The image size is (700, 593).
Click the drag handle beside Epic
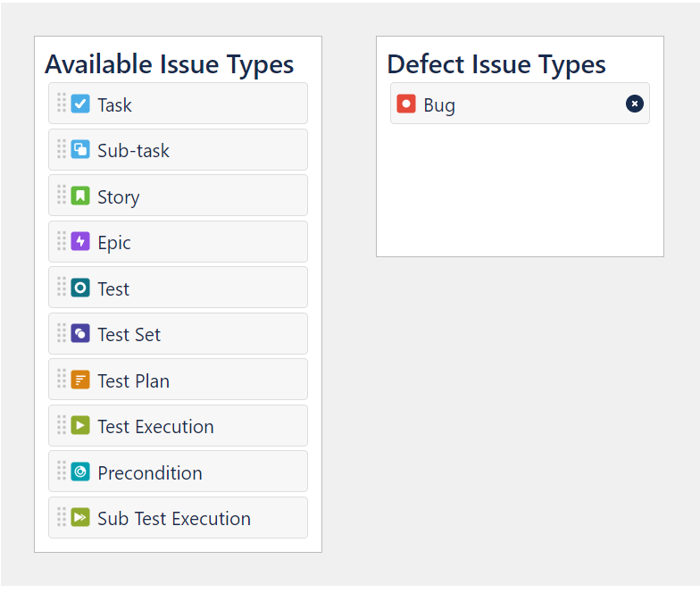[62, 241]
